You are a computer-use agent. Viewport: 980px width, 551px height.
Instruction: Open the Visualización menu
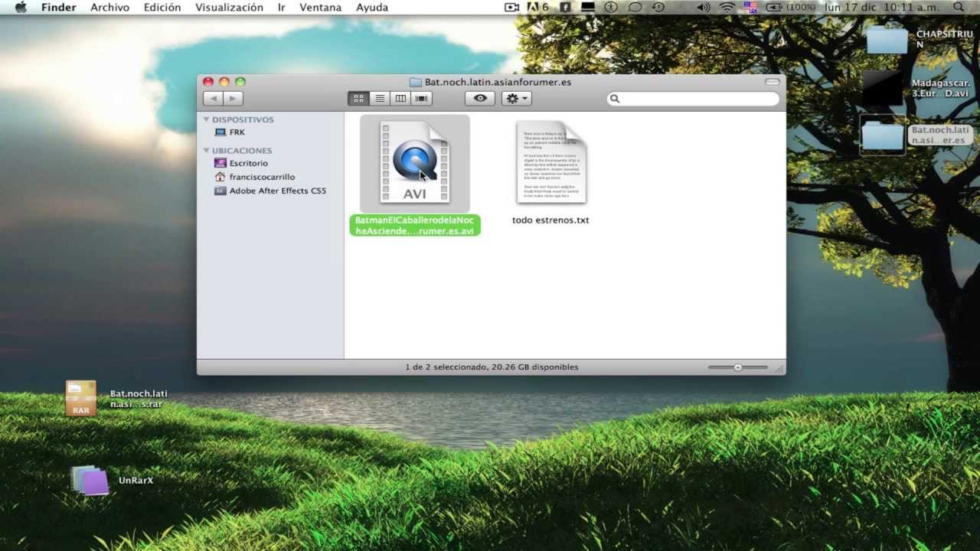[229, 8]
